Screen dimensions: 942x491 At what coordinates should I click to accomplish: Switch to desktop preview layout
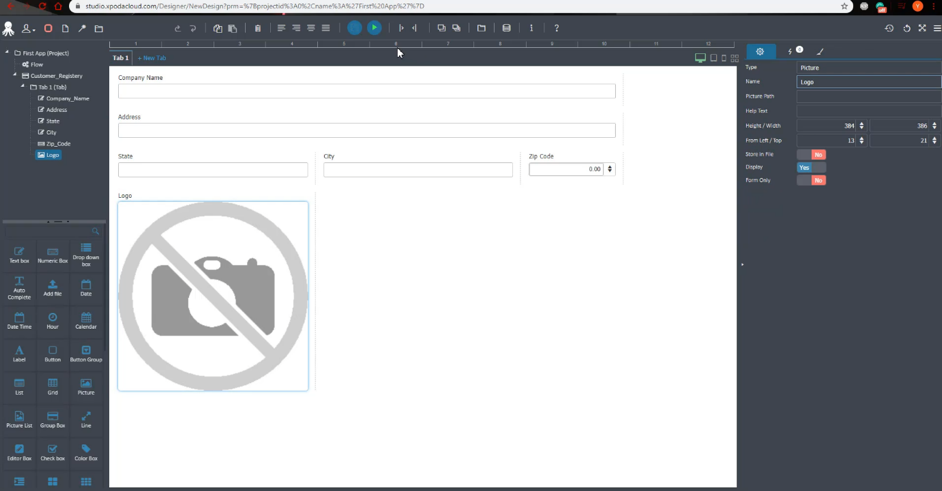[700, 58]
